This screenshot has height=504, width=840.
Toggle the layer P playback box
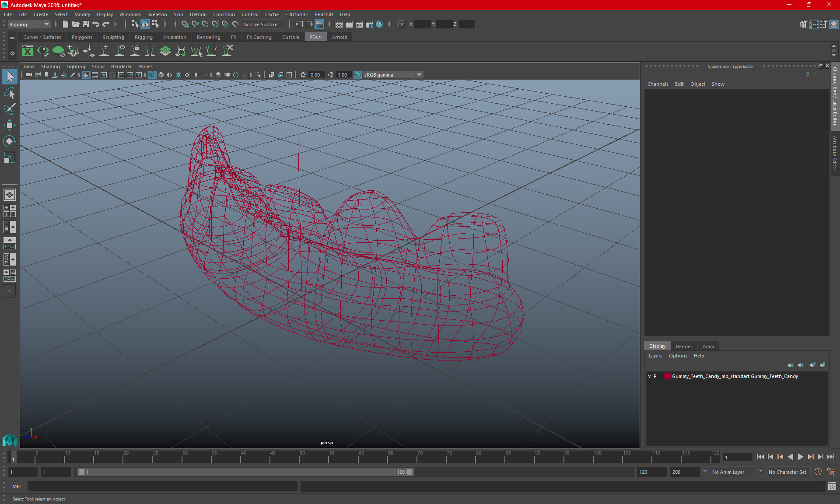[x=655, y=376]
